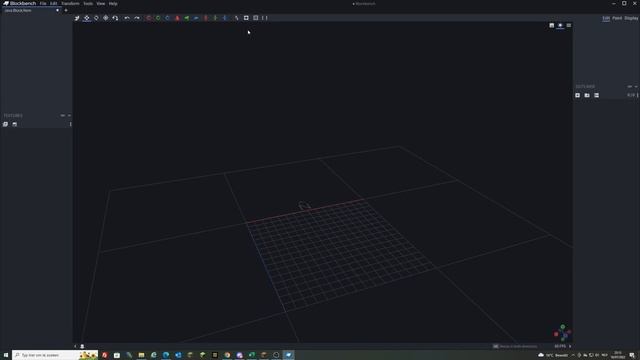Select the Move tool in toolbar
The height and width of the screenshot is (360, 640).
pyautogui.click(x=77, y=18)
